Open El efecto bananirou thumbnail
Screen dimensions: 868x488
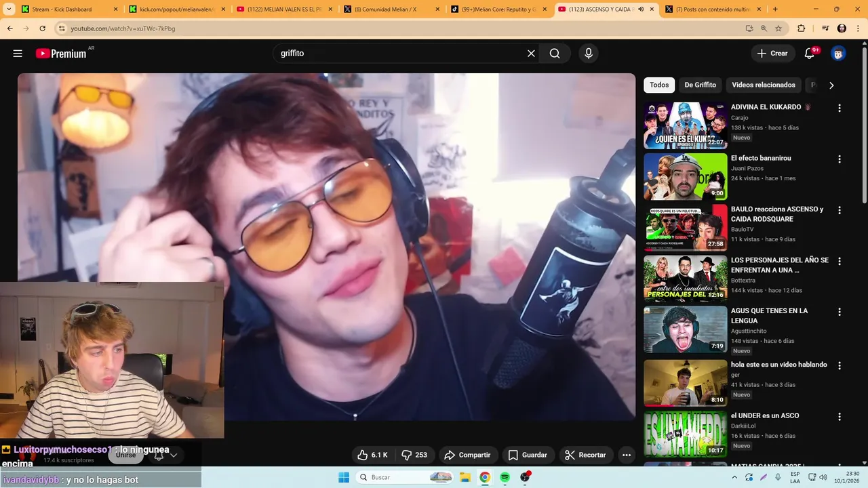[685, 176]
